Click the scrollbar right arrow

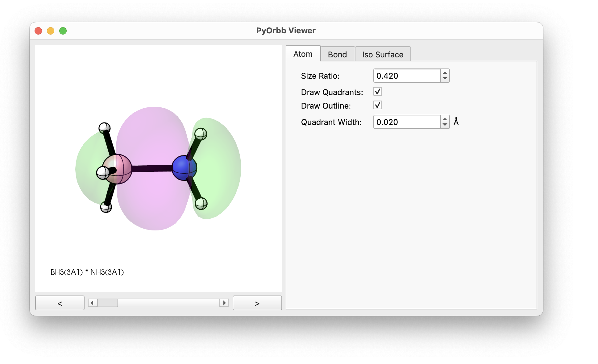click(x=224, y=303)
